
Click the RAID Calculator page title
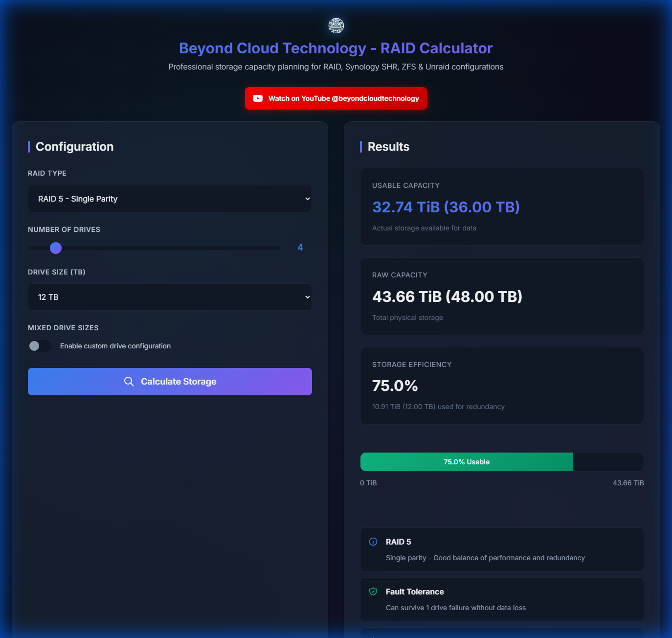[336, 48]
